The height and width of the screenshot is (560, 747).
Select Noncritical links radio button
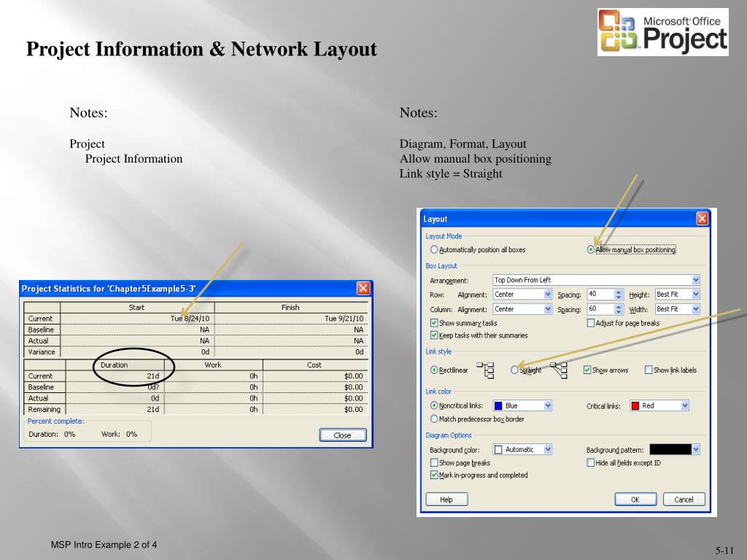[434, 405]
